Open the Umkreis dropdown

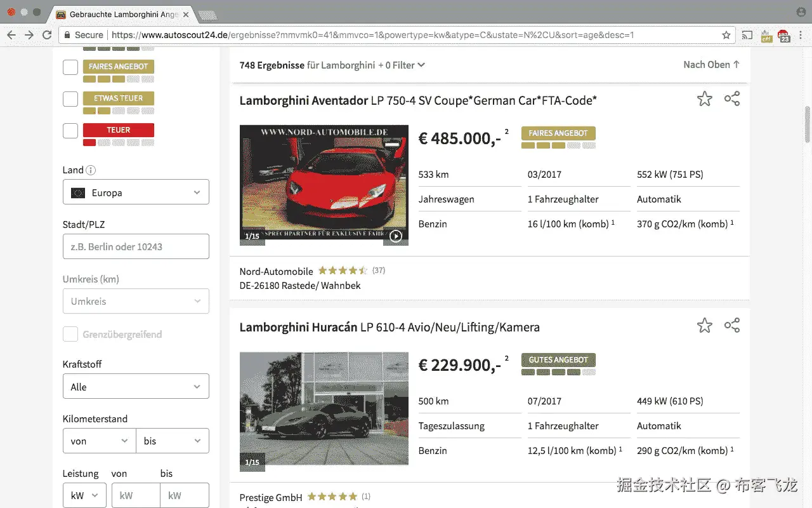click(136, 301)
